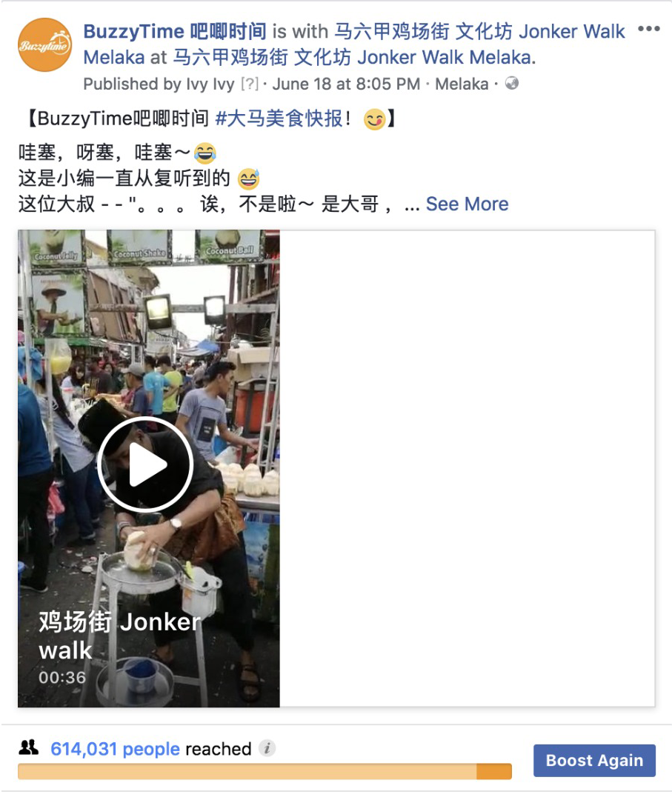The width and height of the screenshot is (672, 800).
Task: Click the darker orange paid reach segment
Action: [494, 771]
